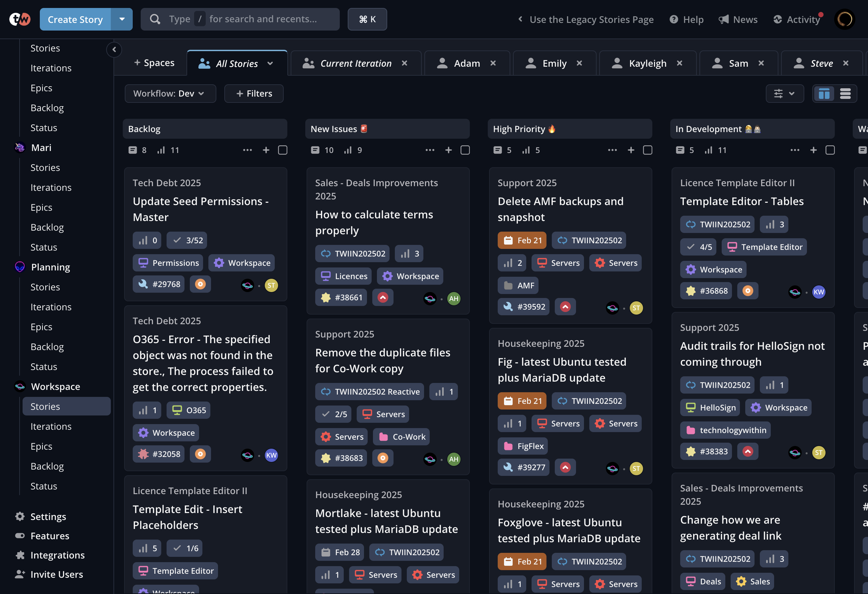868x594 pixels.
Task: Click the high priority icon on #39592 card
Action: pos(565,307)
